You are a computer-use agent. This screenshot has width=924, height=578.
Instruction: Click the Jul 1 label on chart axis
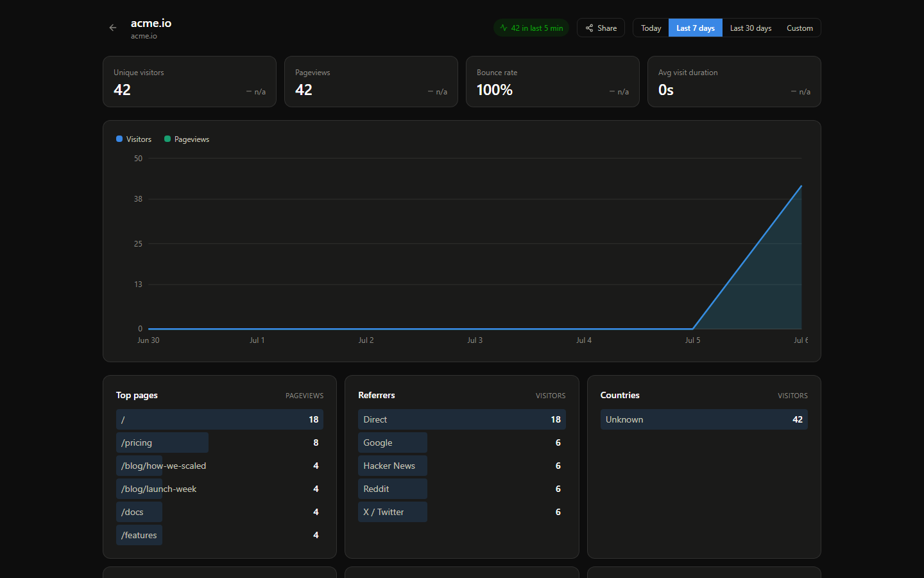click(257, 340)
